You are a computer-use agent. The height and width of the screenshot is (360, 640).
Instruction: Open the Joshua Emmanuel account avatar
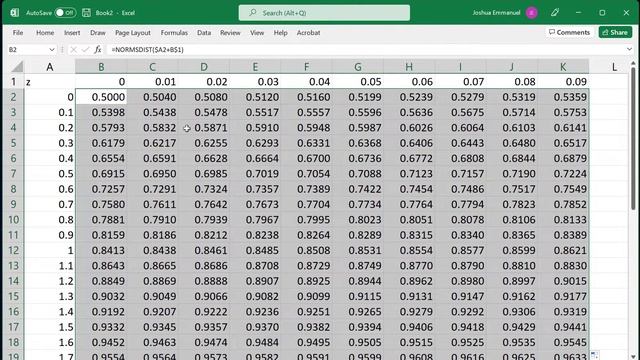pos(531,13)
